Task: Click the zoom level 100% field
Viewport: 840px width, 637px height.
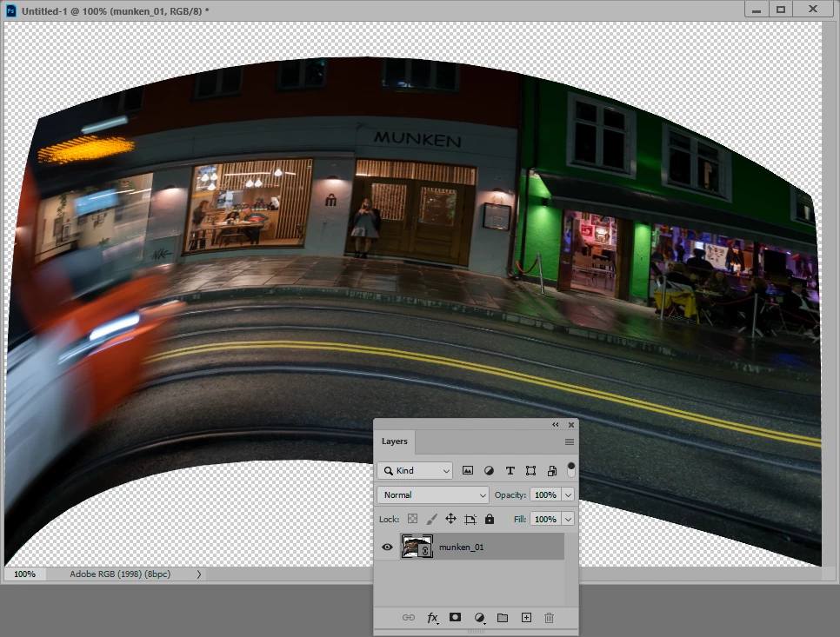Action: 24,574
